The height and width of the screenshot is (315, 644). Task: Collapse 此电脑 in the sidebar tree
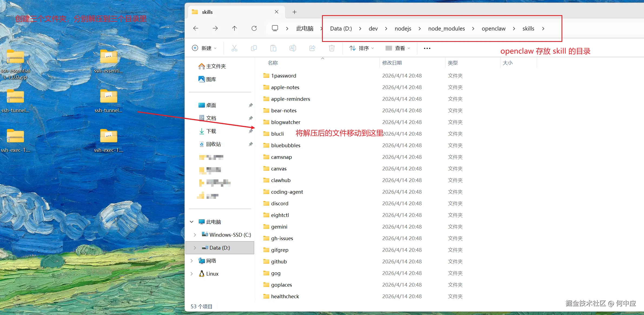pyautogui.click(x=191, y=222)
